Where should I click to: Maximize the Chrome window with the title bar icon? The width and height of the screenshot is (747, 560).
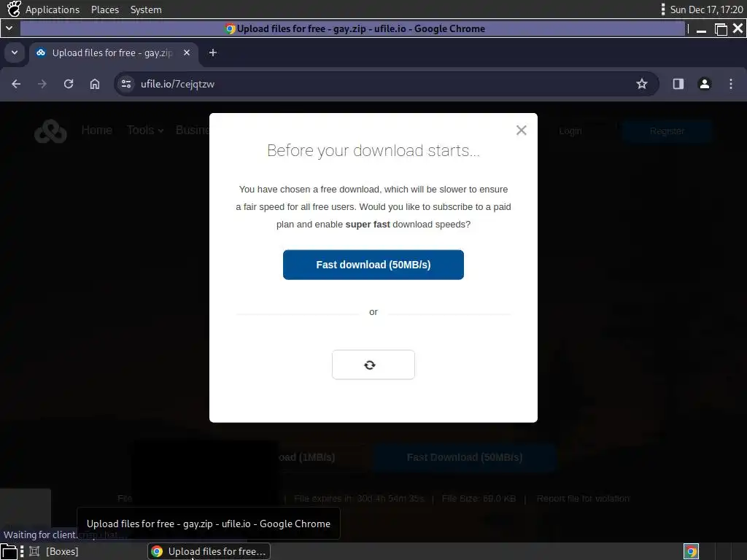pos(721,29)
